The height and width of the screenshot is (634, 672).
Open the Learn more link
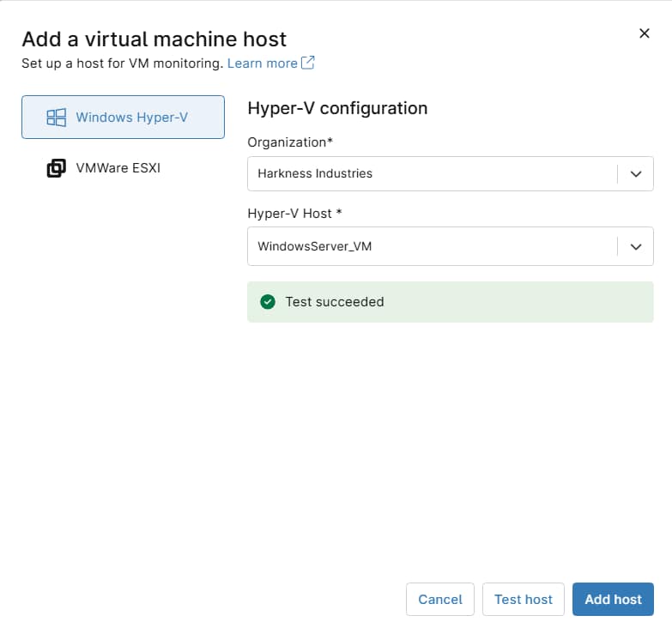click(262, 63)
